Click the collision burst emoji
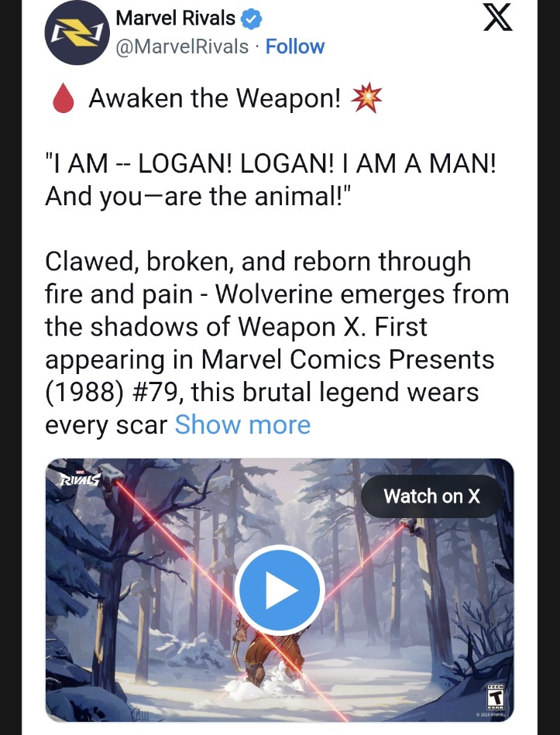The image size is (560, 735). (x=367, y=98)
